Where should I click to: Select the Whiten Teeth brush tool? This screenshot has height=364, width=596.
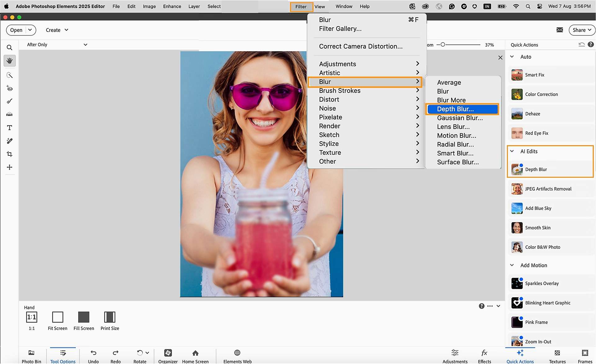pos(10,101)
